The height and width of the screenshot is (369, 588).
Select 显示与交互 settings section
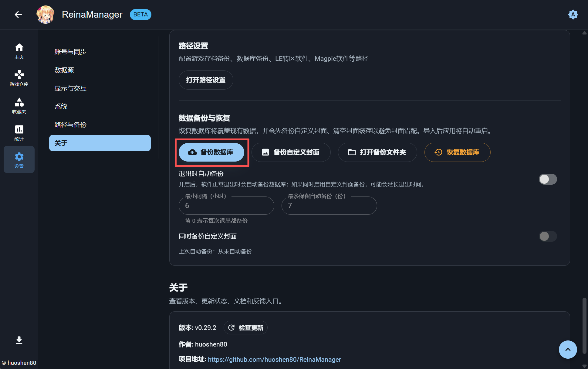click(100, 88)
